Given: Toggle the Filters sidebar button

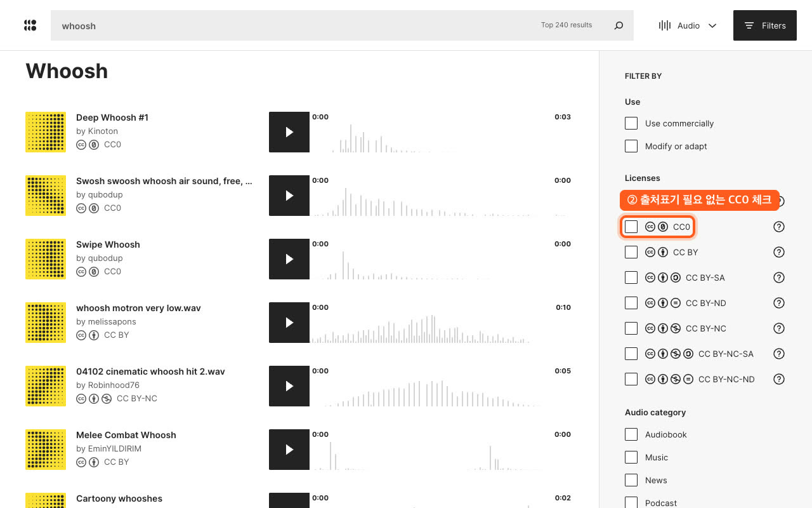Looking at the screenshot, I should point(765,25).
